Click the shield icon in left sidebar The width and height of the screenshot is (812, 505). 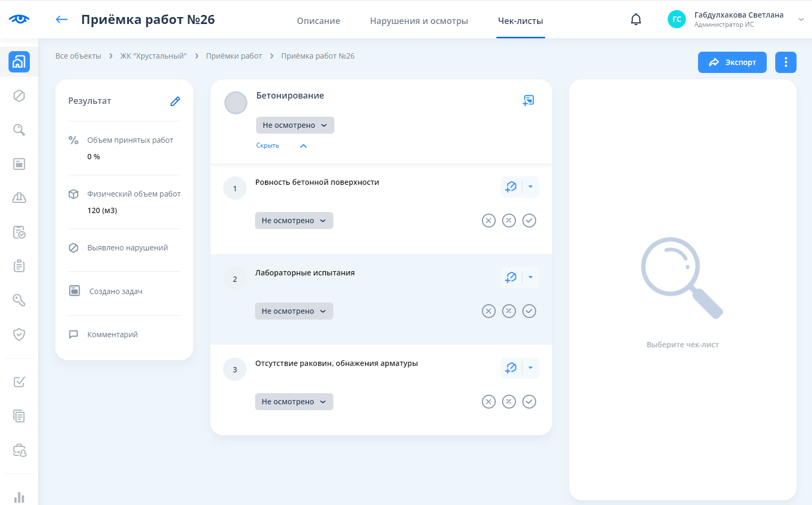pyautogui.click(x=19, y=335)
